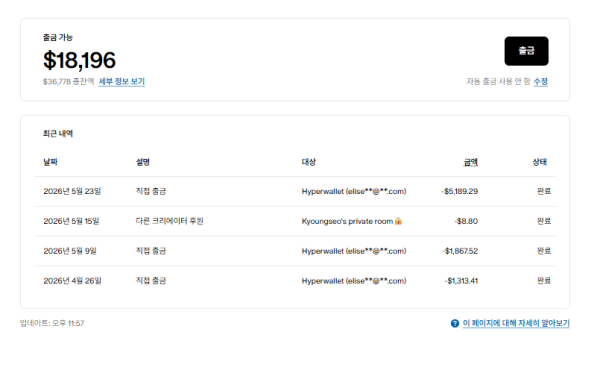Click the 출금 가능 heading
Image resolution: width=600 pixels, height=376 pixels.
point(58,37)
